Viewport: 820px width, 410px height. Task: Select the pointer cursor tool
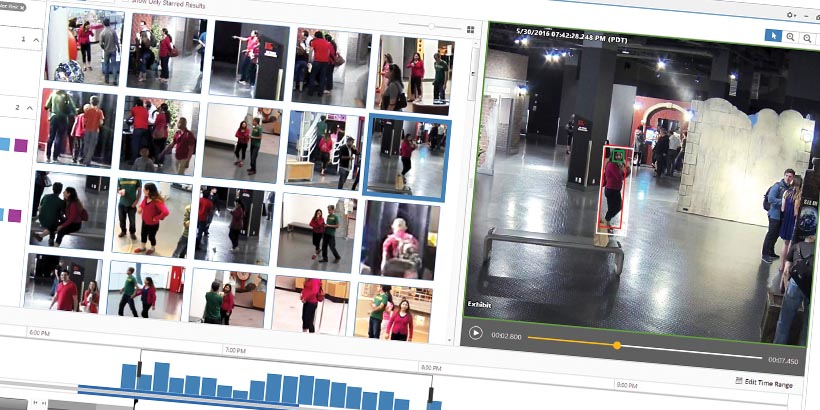click(772, 36)
